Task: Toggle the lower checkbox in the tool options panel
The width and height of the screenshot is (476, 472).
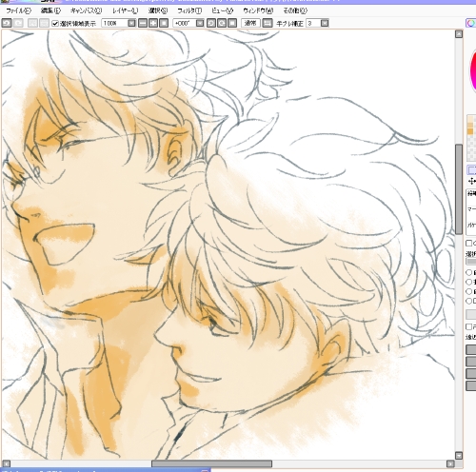Action: point(468,326)
